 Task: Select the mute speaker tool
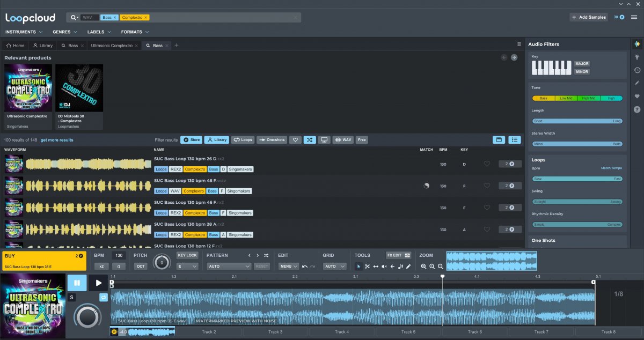tap(384, 267)
